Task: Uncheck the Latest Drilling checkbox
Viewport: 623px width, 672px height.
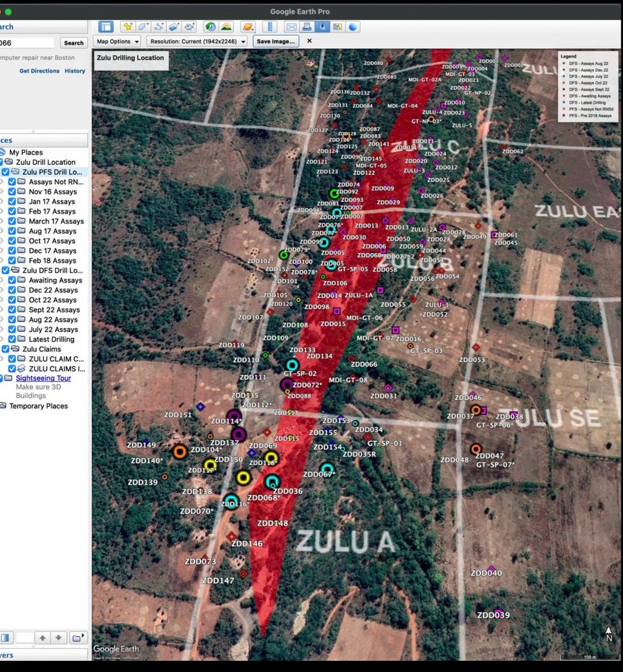Action: pos(12,339)
